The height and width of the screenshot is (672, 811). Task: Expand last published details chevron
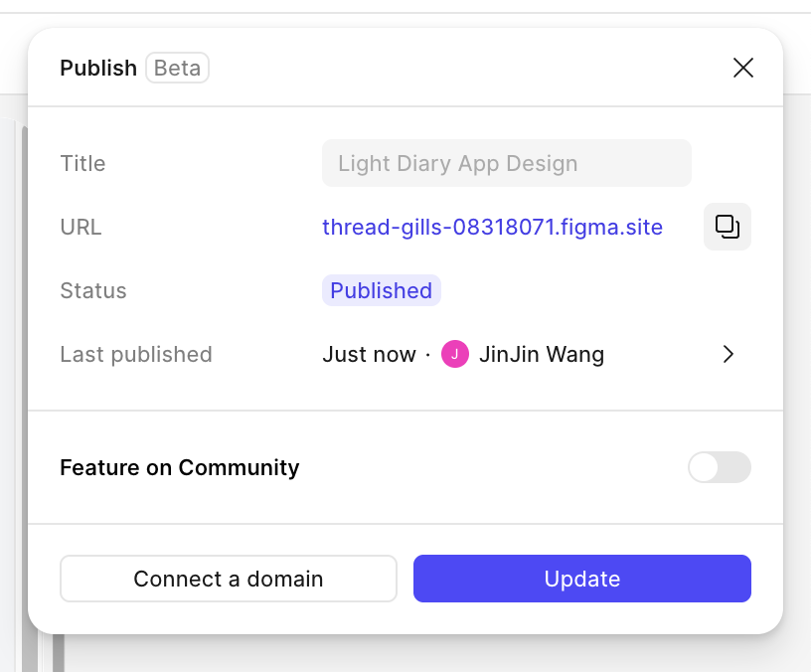click(x=729, y=354)
